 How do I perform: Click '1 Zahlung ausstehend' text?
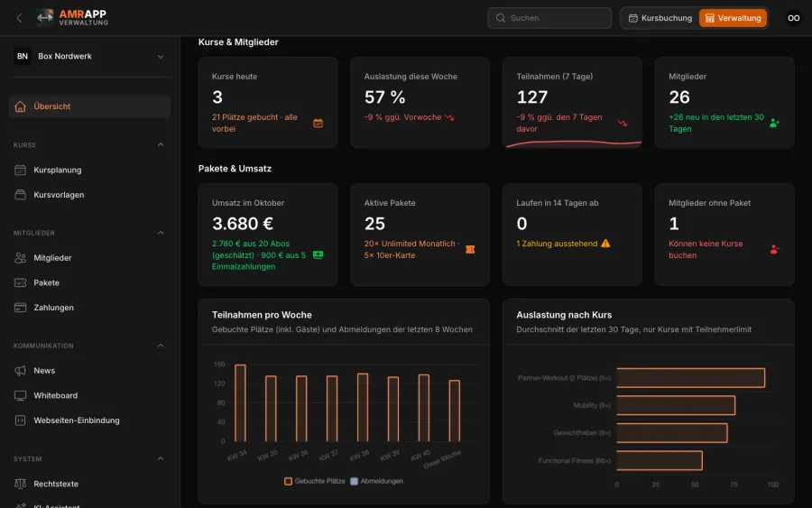pos(557,244)
